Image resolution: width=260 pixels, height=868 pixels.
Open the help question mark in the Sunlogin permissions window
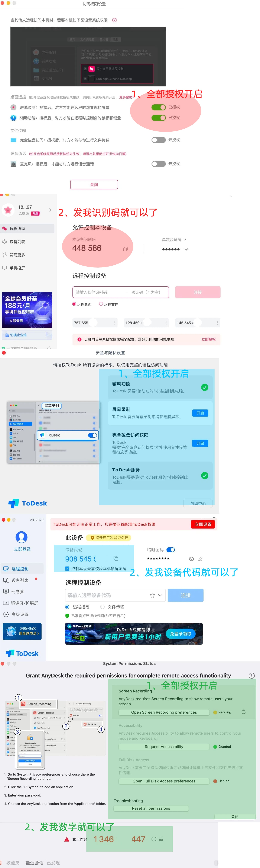coord(114,20)
